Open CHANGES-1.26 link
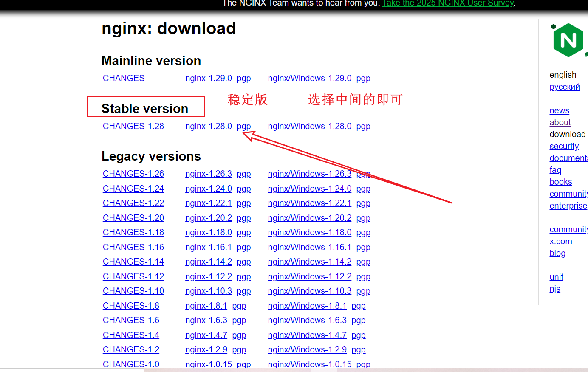Viewport: 588px width, 372px height. click(133, 174)
